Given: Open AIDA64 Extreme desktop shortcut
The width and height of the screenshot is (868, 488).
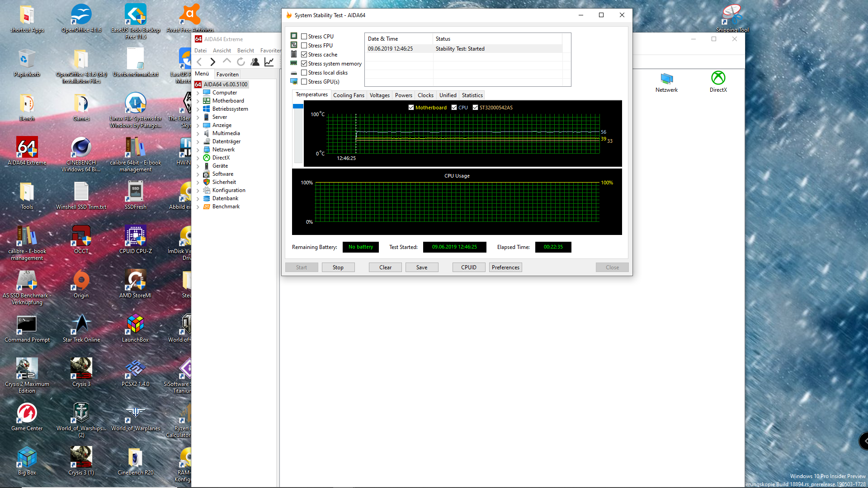Looking at the screenshot, I should pos(27,151).
